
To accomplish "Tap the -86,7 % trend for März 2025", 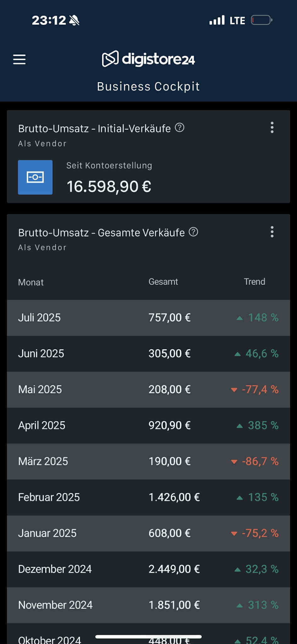I will tap(260, 461).
